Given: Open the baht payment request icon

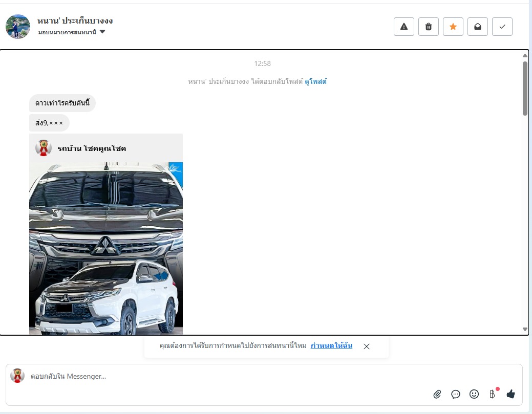Looking at the screenshot, I should point(492,394).
